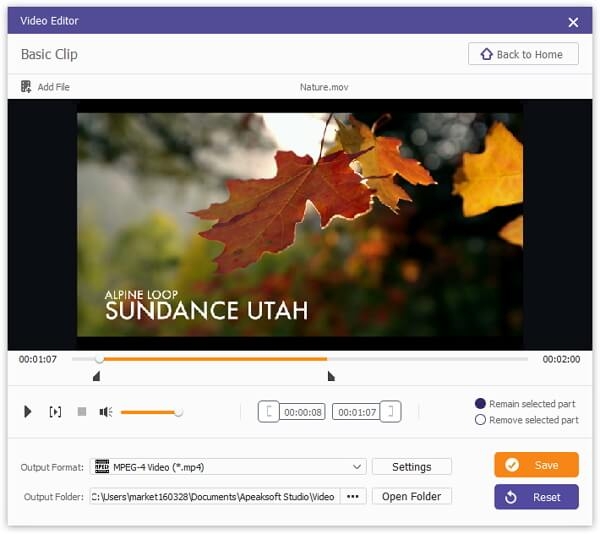Click the Play button
The height and width of the screenshot is (534, 600).
28,412
